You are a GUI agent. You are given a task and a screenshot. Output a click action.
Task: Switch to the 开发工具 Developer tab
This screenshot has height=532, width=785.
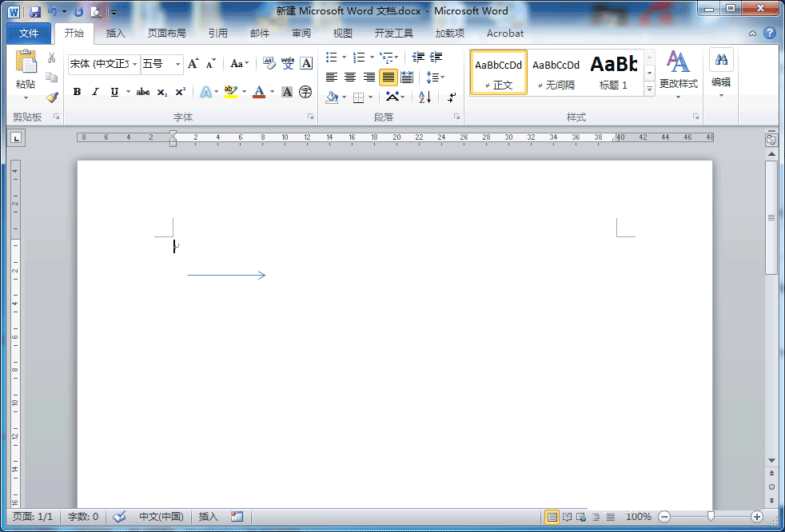[394, 34]
